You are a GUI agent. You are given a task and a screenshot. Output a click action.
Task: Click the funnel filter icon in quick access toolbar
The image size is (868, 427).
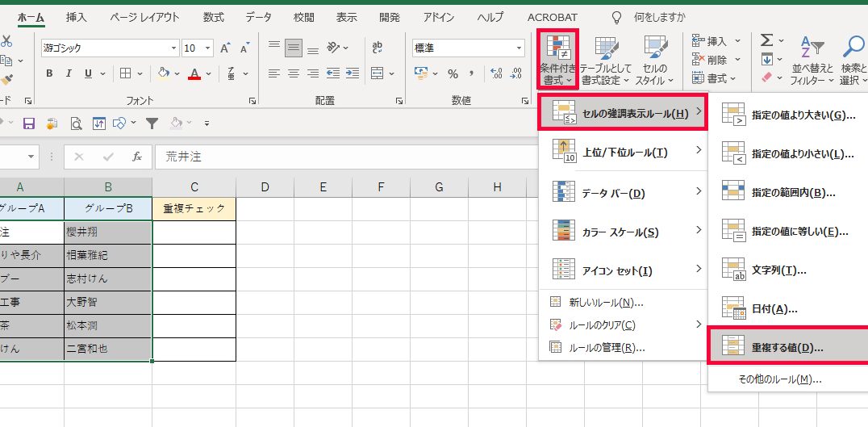tap(152, 123)
